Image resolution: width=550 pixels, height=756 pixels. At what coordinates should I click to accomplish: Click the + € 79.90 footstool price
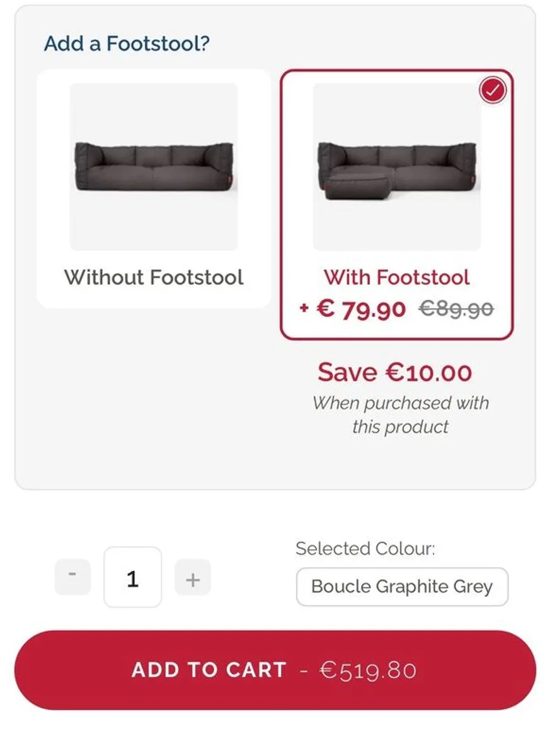click(360, 309)
